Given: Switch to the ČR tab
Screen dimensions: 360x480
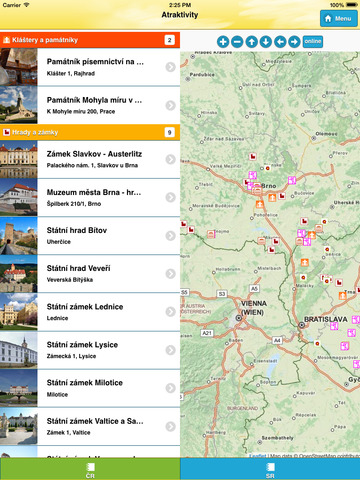Looking at the screenshot, I should (x=90, y=469).
